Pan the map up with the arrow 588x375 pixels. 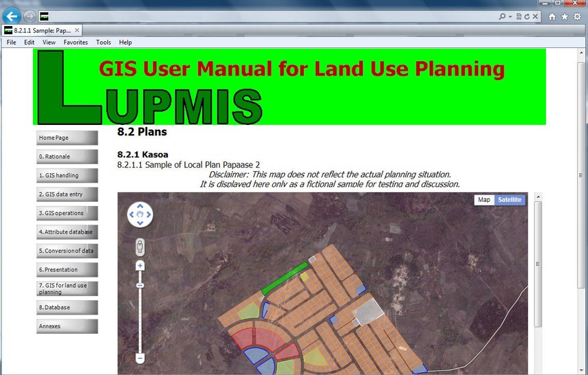[x=140, y=206]
